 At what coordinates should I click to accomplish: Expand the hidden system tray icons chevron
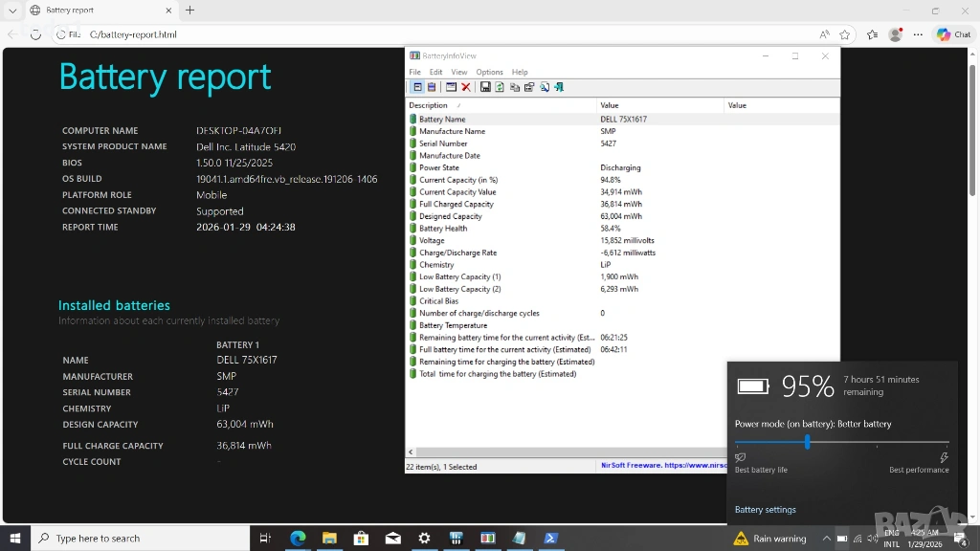(826, 539)
